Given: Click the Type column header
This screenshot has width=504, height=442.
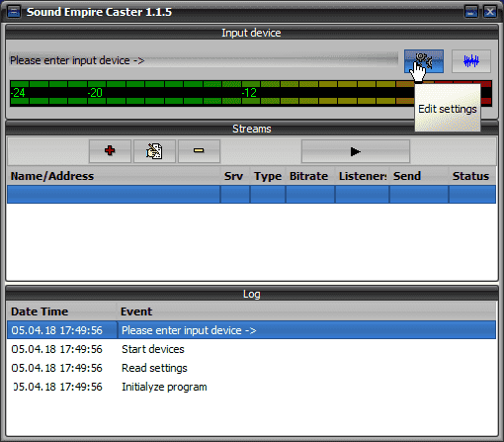Looking at the screenshot, I should [268, 176].
